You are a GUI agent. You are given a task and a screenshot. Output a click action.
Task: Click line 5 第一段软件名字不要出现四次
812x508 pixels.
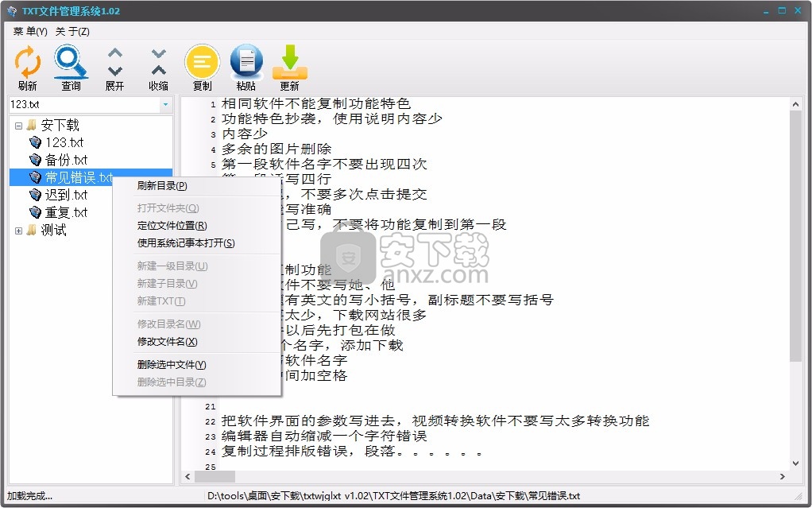(324, 165)
